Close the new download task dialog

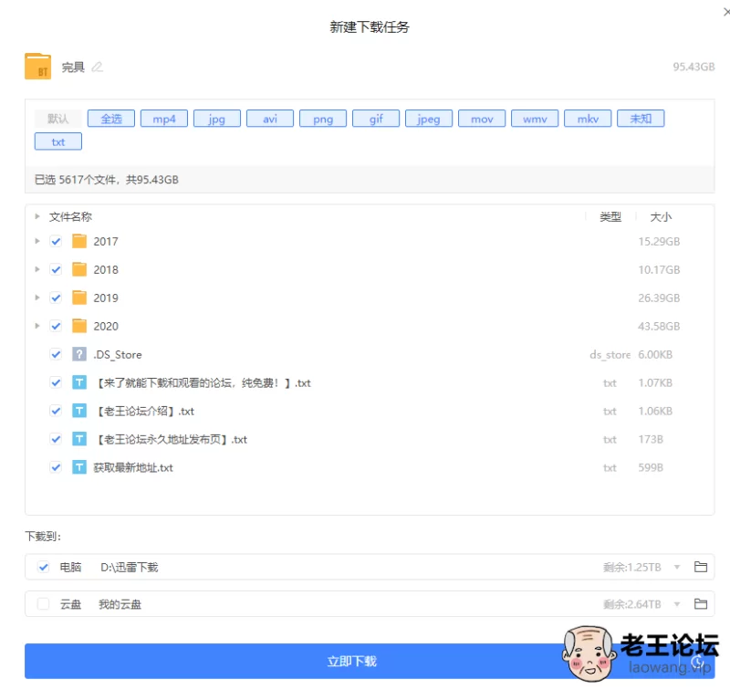[726, 12]
